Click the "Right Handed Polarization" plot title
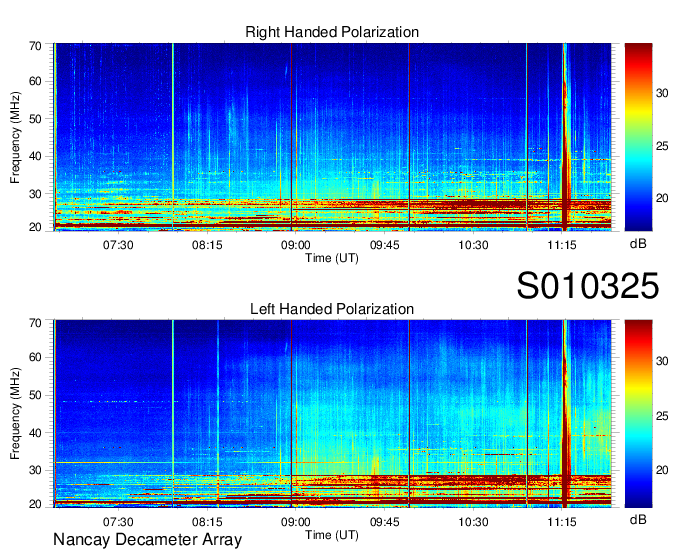 (x=332, y=32)
